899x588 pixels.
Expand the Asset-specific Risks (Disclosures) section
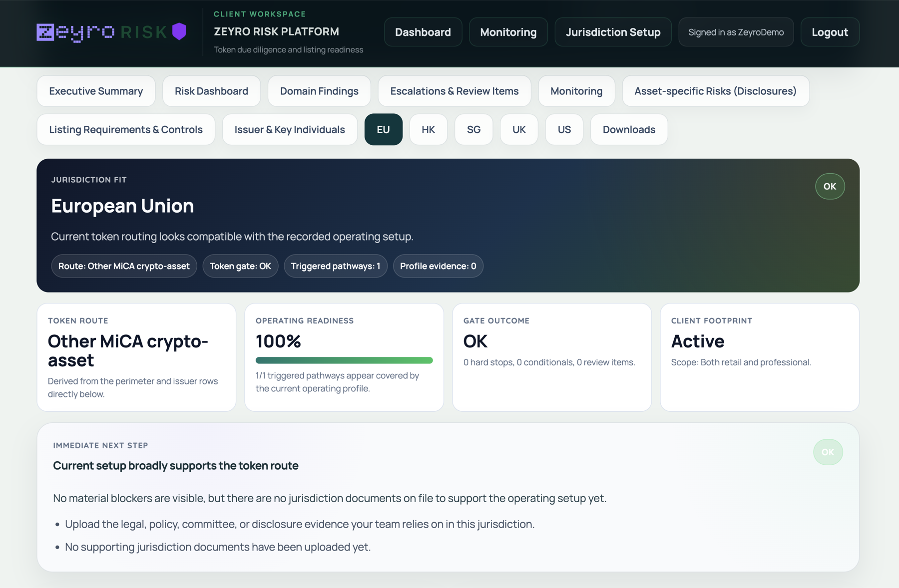click(715, 91)
